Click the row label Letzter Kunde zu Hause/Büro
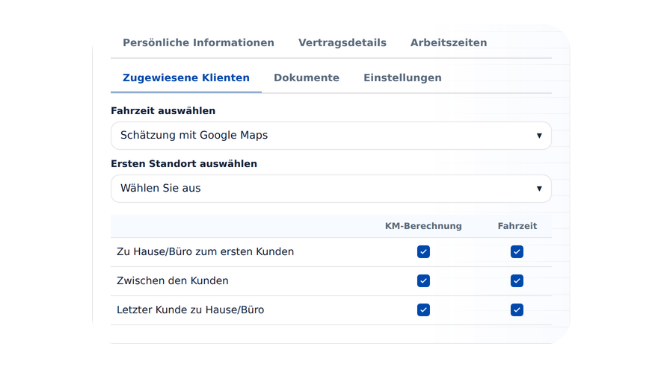 190,310
